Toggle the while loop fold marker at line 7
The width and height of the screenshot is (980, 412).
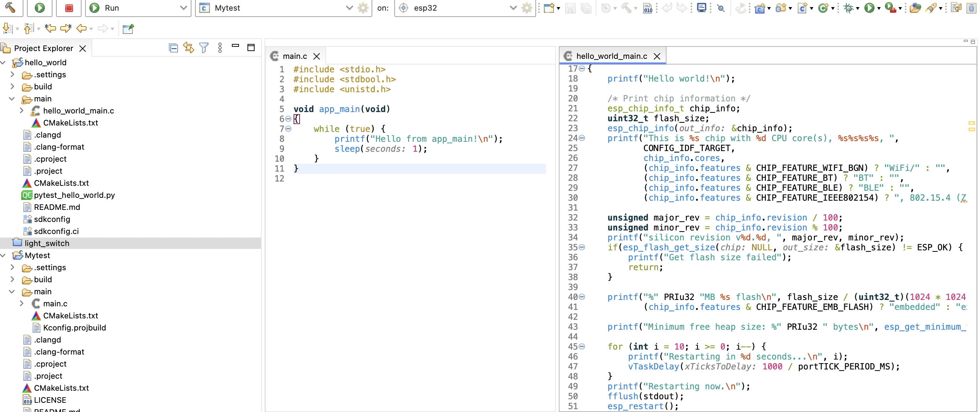click(288, 129)
